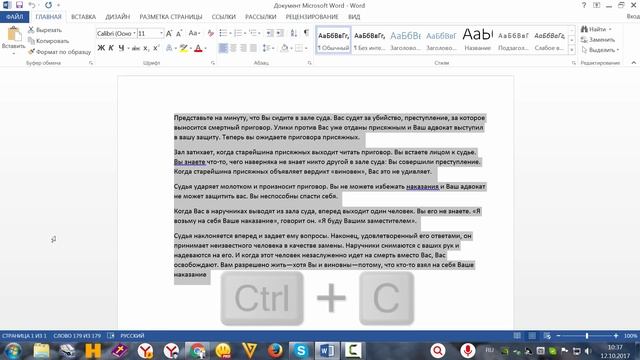Screen dimensions: 640x360
Task: Redo the action via quick access toolbar
Action: tap(49, 5)
